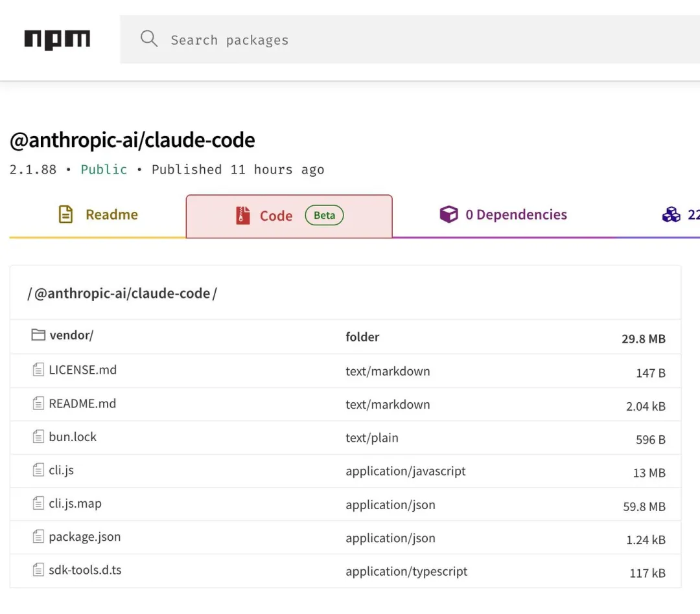Click version number 2.1.88
700x614 pixels.
coord(33,170)
